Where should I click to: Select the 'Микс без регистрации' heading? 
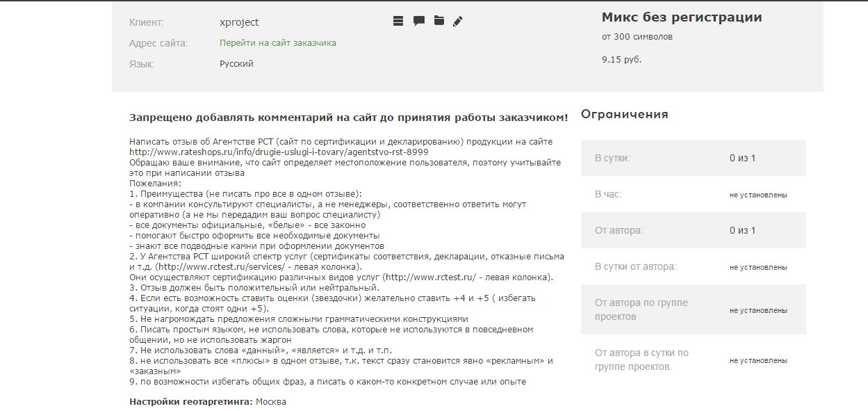click(682, 17)
